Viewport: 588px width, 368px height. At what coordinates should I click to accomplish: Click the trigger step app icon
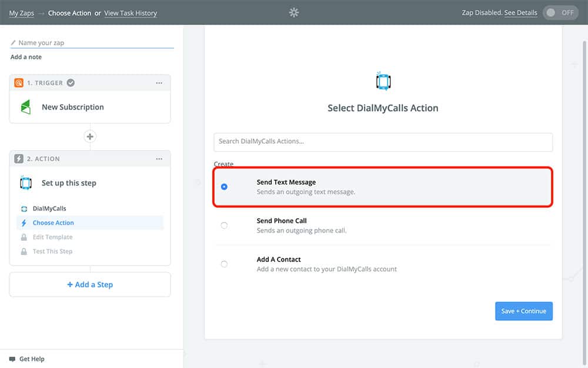pyautogui.click(x=25, y=107)
